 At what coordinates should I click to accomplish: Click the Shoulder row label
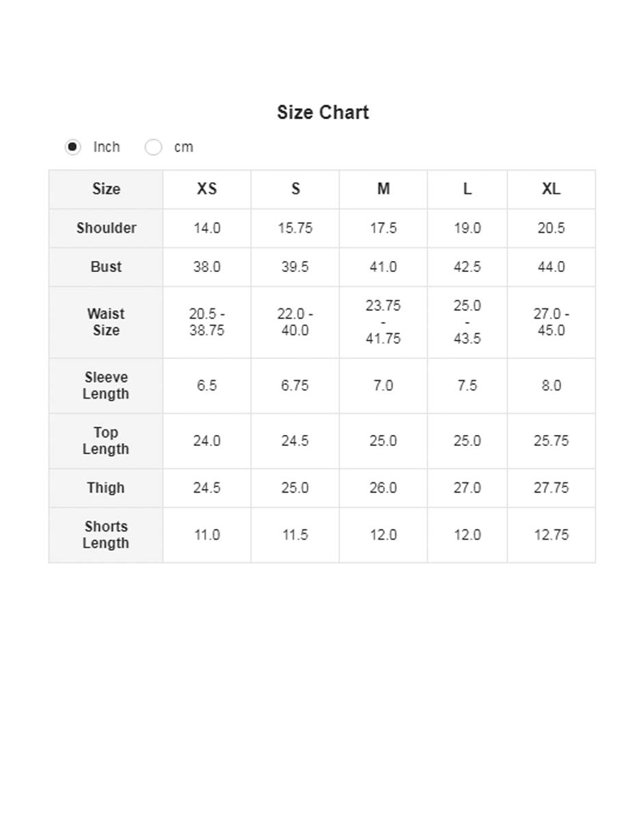[x=106, y=228]
